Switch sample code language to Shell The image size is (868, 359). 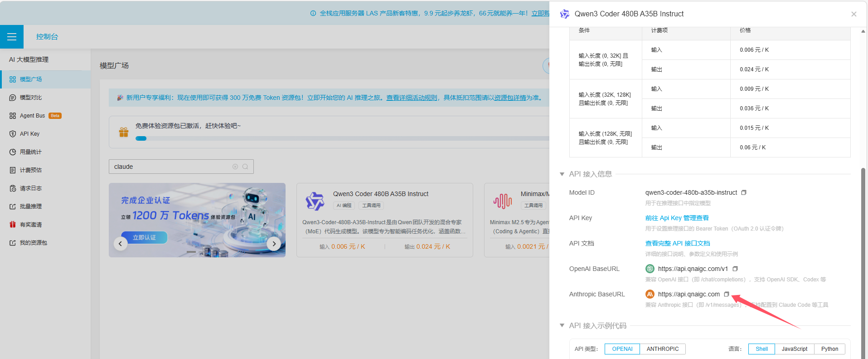tap(762, 349)
